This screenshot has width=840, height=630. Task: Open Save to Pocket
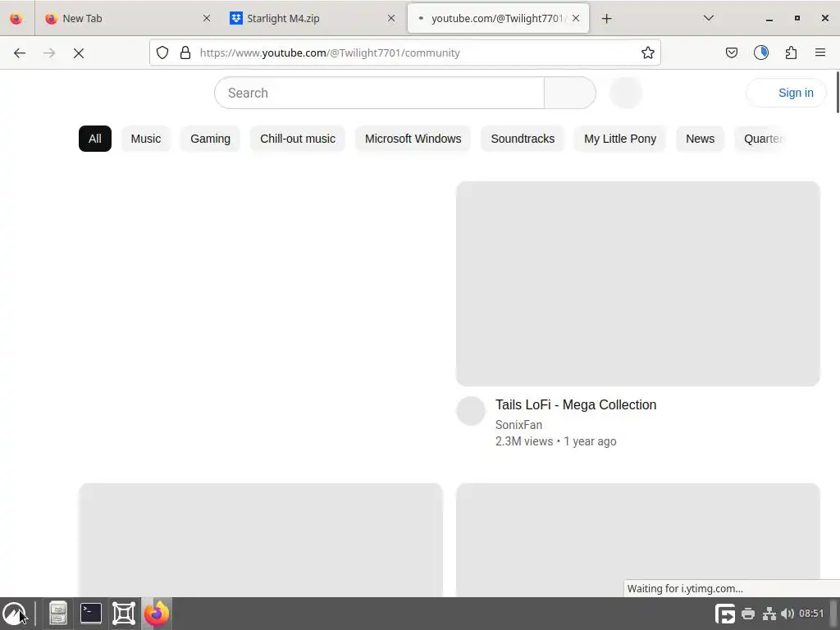coord(731,52)
